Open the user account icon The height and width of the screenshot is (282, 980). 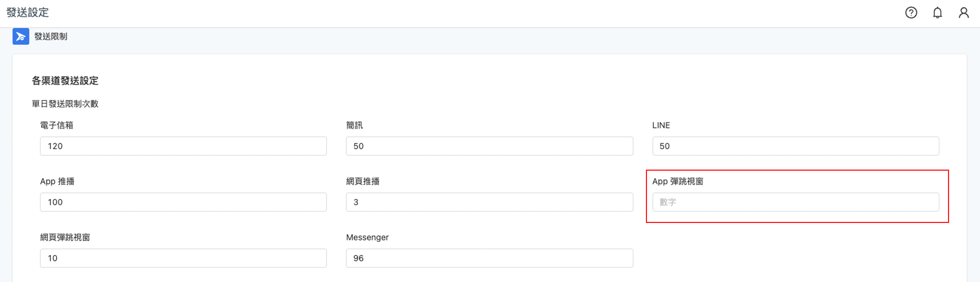click(x=964, y=13)
